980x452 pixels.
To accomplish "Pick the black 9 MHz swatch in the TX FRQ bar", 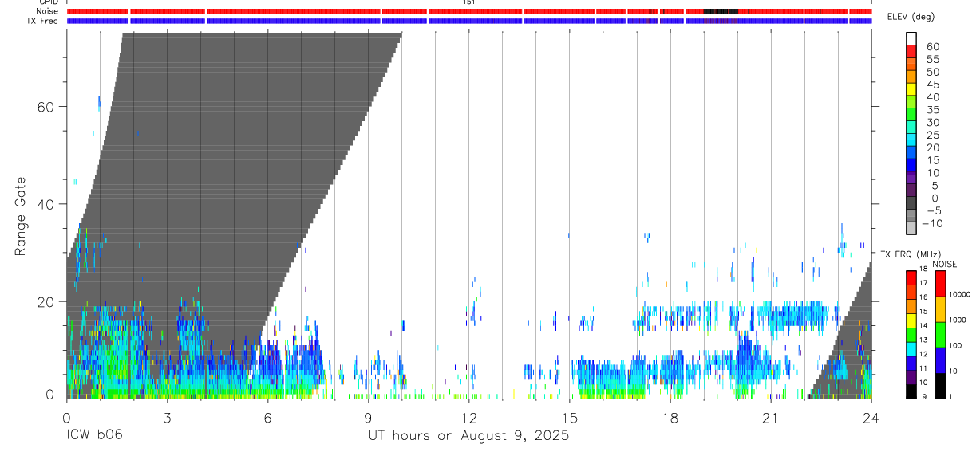I will [912, 391].
